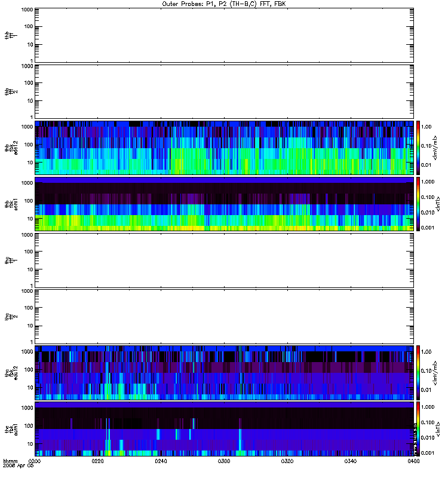Click the '2008 Apr 03' date label

(19, 465)
